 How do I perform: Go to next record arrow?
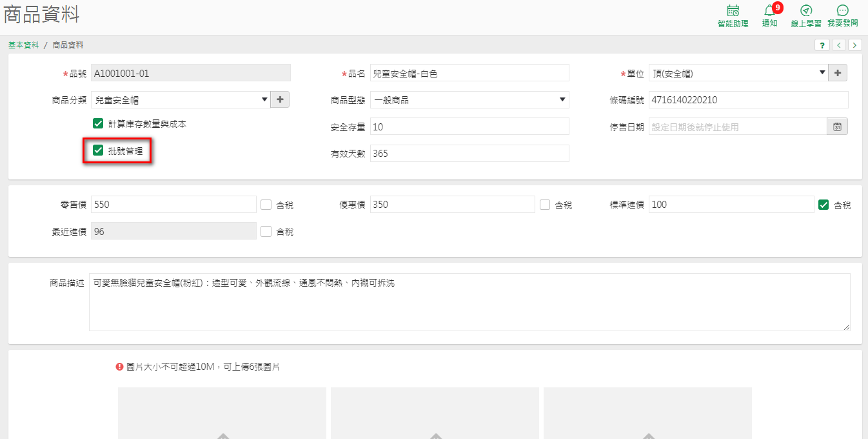pyautogui.click(x=855, y=45)
